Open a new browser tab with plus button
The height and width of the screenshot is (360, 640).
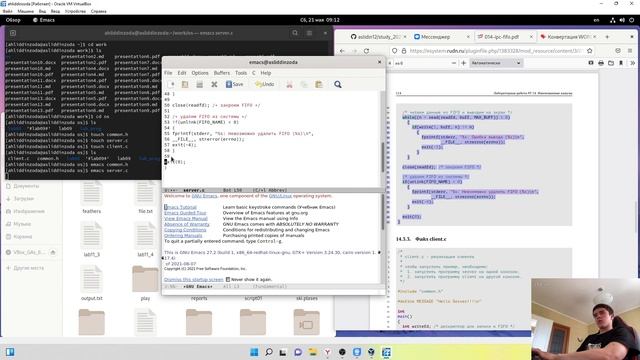[607, 37]
